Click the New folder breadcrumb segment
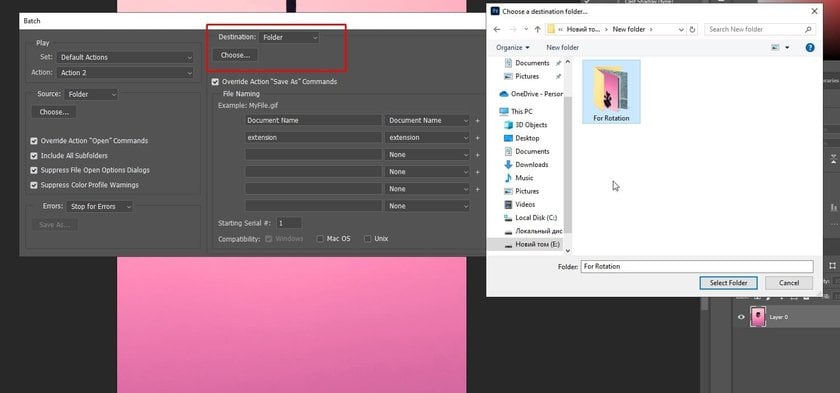Screen dimensions: 840x393 pyautogui.click(x=629, y=29)
